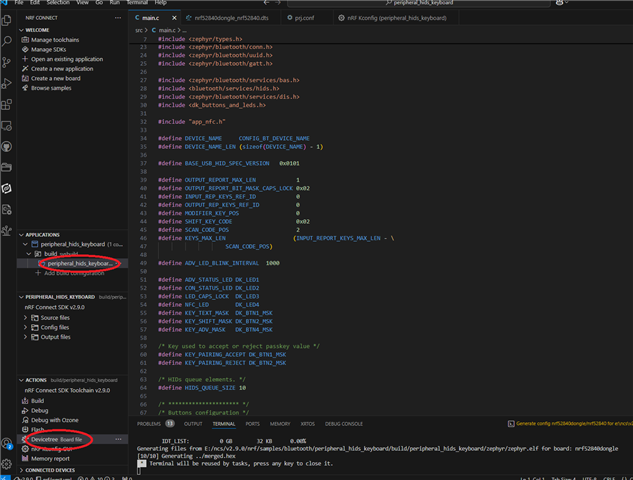Open the DEBUG CONSOLE panel tab
This screenshot has width=633, height=480.
(344, 424)
